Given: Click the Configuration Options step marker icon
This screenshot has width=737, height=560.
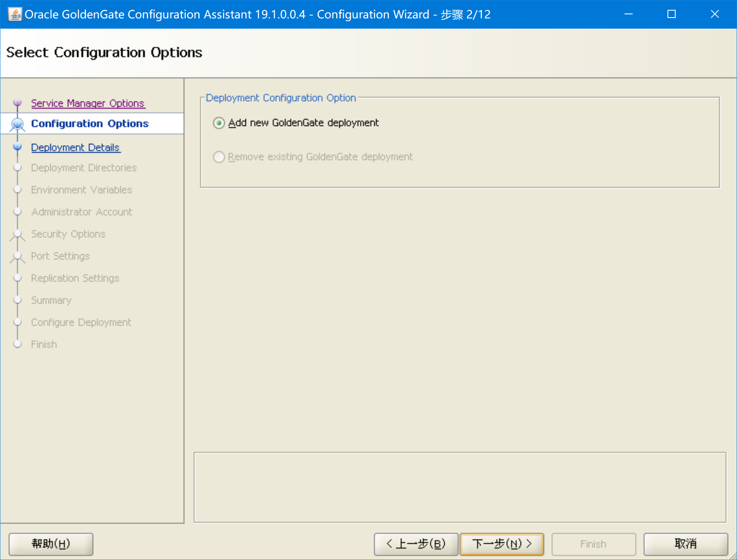Looking at the screenshot, I should (18, 124).
